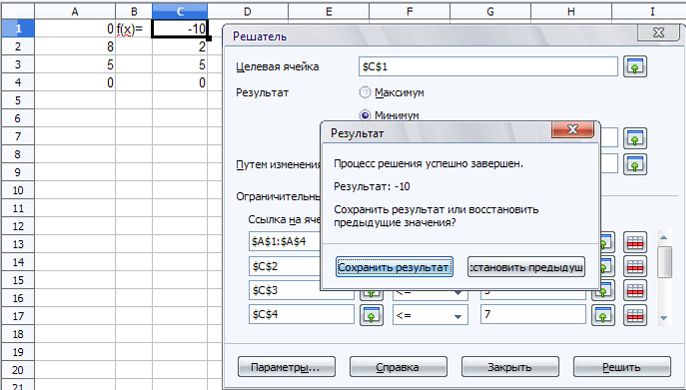This screenshot has height=390, width=686.
Task: Select the Минимум radio option
Action: tap(364, 115)
